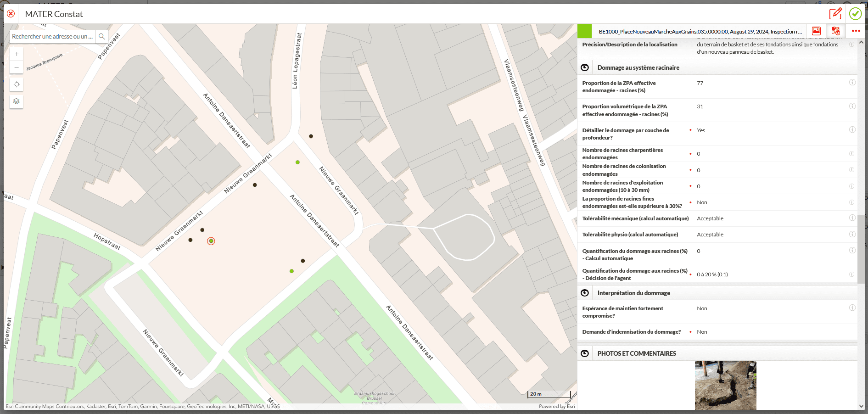Open the photo image icon in record toolbar
The image size is (868, 414).
pyautogui.click(x=816, y=31)
